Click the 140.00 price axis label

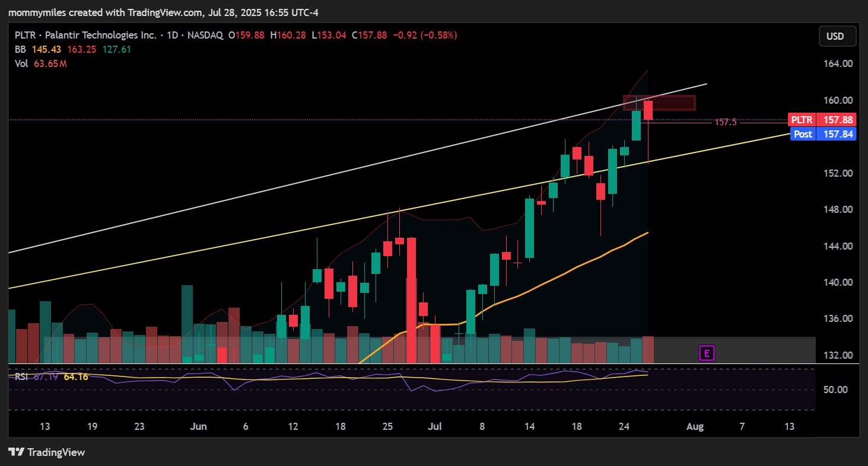click(838, 282)
